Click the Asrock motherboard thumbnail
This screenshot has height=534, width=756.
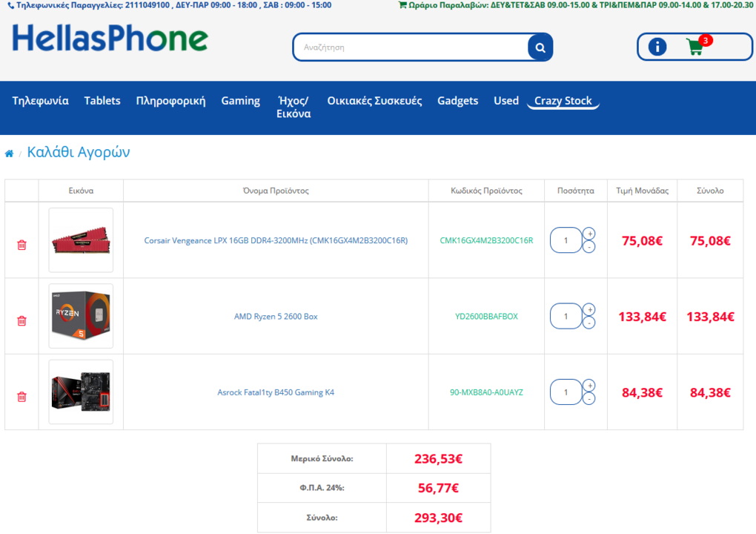81,392
